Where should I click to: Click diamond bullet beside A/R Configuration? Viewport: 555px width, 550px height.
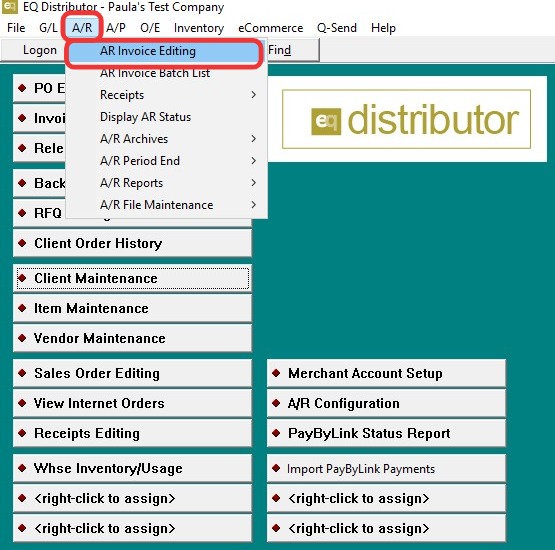276,403
